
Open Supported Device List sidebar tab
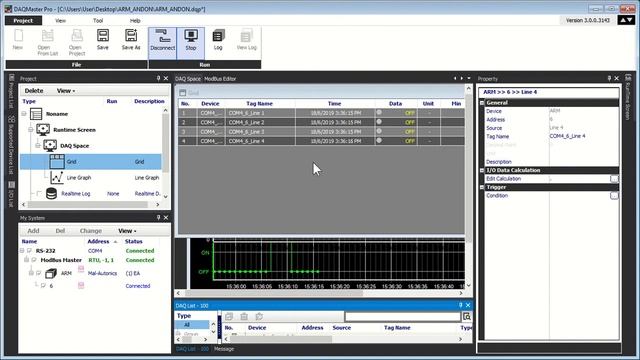11,145
